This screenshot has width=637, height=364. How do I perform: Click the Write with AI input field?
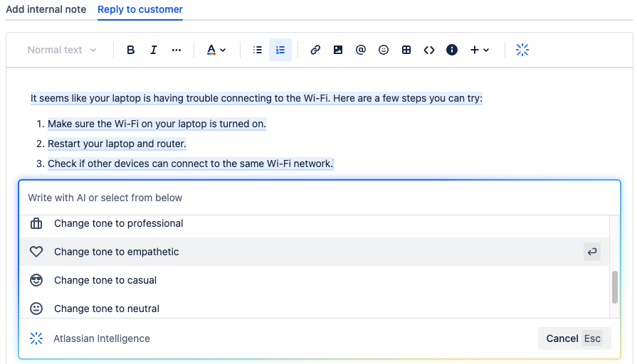pyautogui.click(x=313, y=198)
